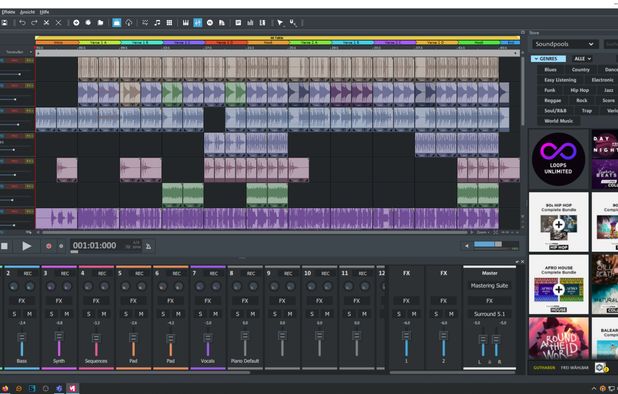The height and width of the screenshot is (394, 618).
Task: Arm REC on mixer channel 4
Action: (x=102, y=273)
